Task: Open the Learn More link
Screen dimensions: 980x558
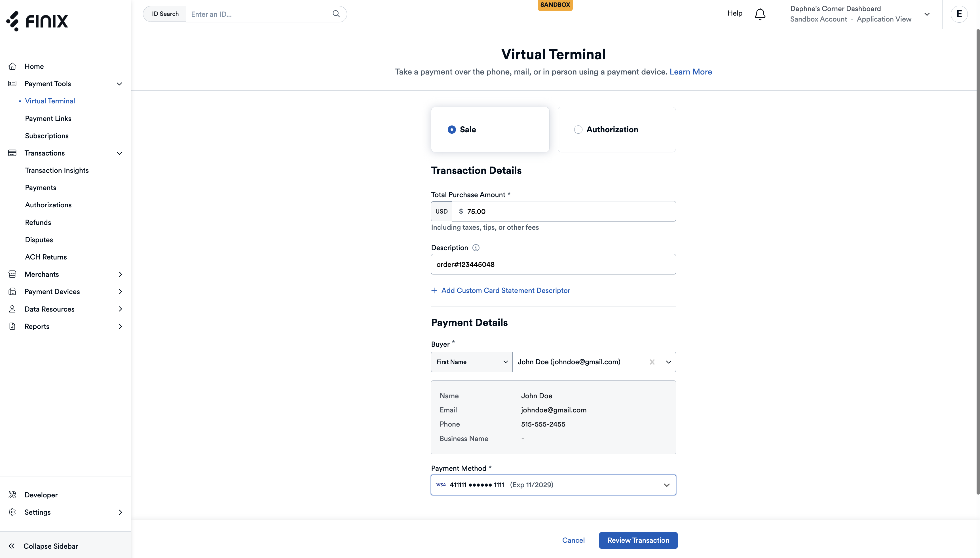Action: (x=690, y=72)
